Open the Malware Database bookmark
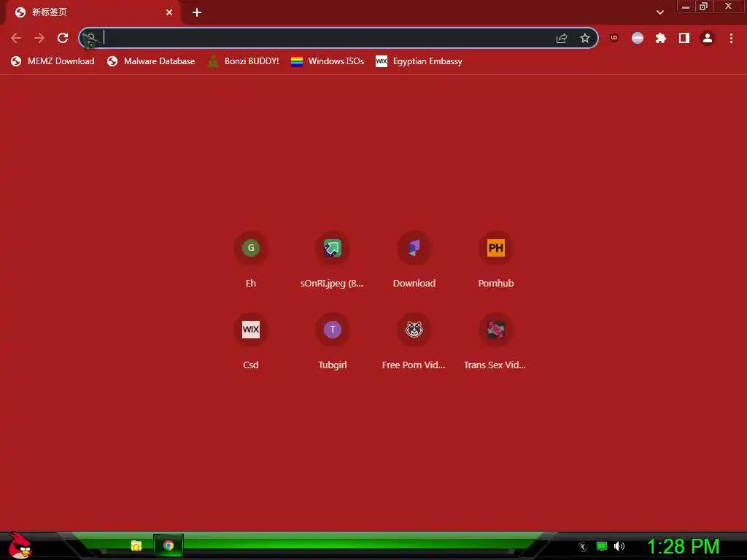 (x=152, y=61)
